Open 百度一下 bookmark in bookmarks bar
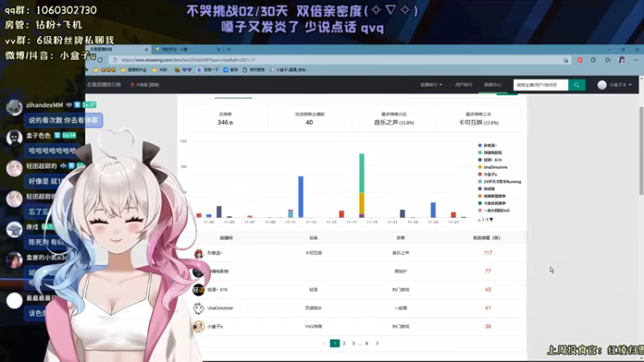 tap(208, 70)
